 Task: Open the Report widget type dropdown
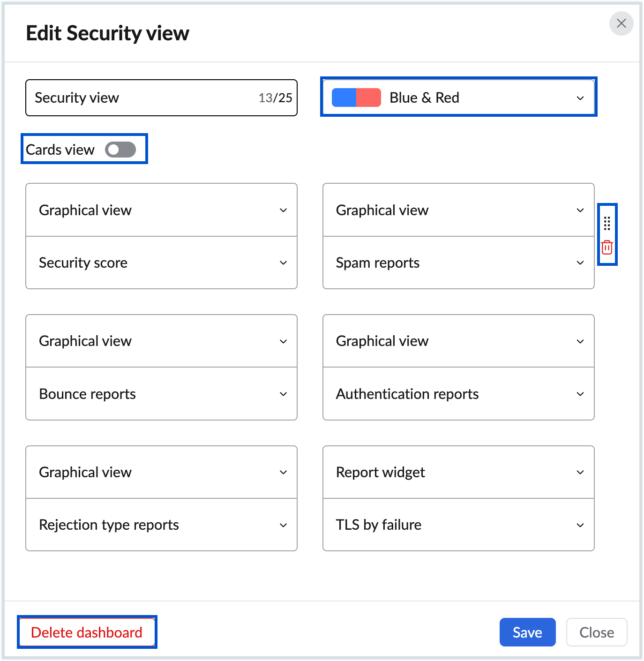tap(458, 472)
